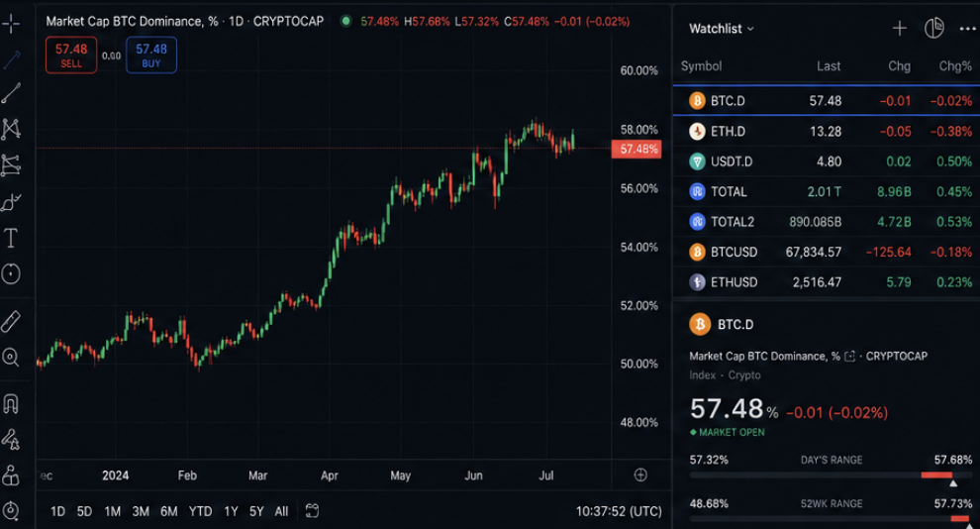
Task: Select ETHUSD row in watchlist
Action: (x=827, y=282)
